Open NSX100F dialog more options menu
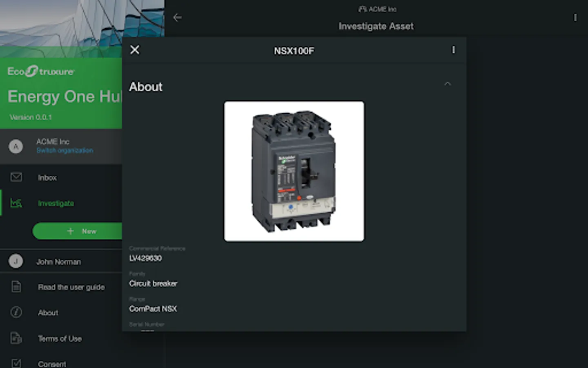 [x=453, y=50]
